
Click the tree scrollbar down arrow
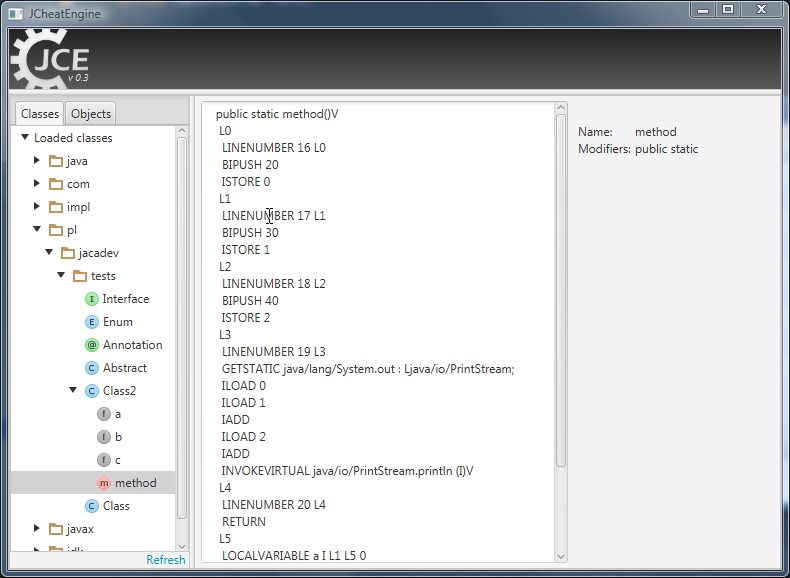[x=182, y=547]
